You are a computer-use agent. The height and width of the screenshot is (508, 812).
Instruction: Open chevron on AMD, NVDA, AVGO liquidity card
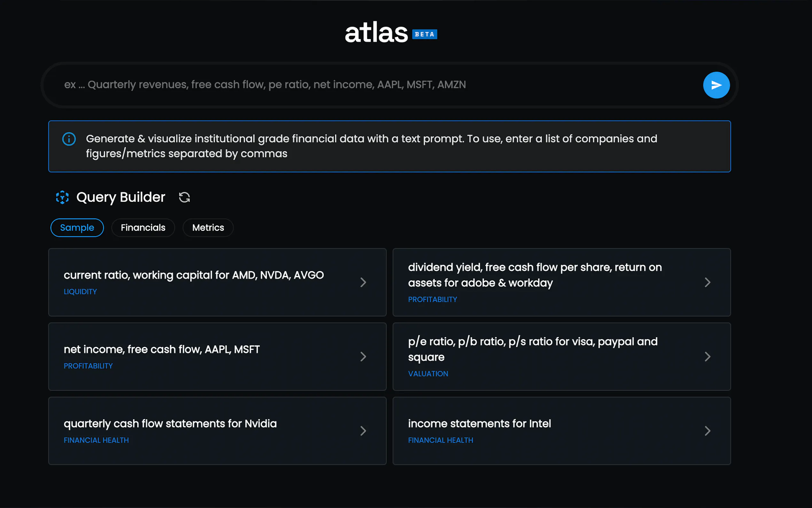(363, 282)
